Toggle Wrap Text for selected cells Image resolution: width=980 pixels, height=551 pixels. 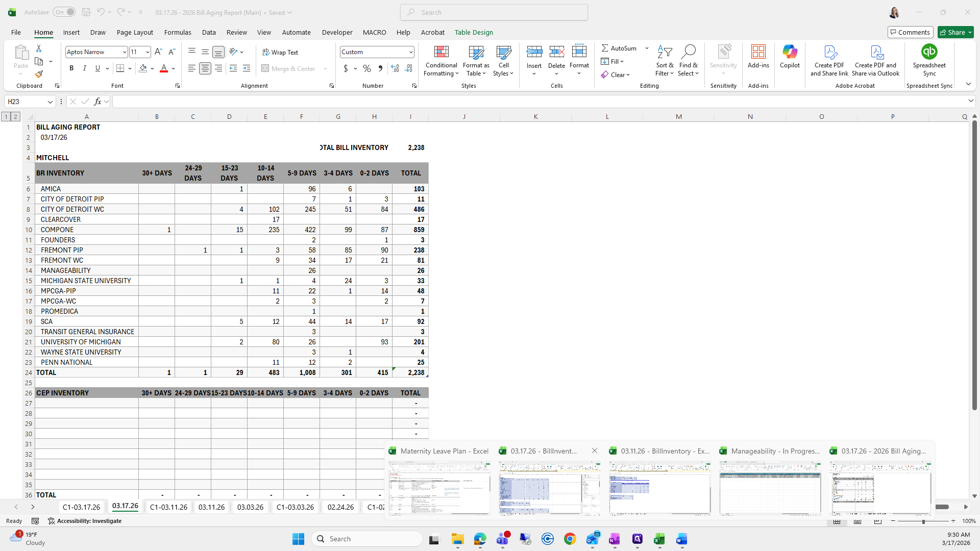(280, 52)
